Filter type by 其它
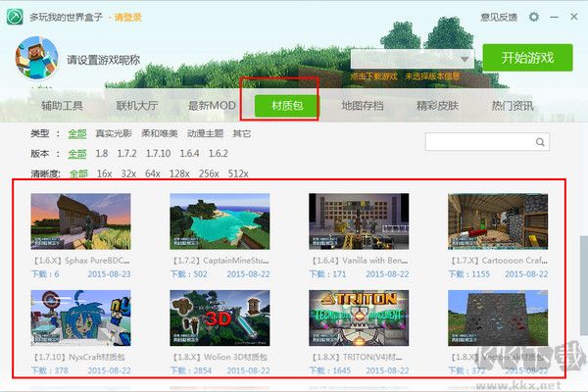 (242, 133)
